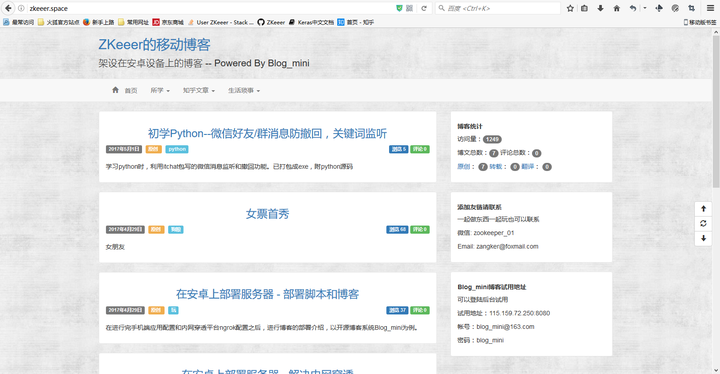The height and width of the screenshot is (374, 720).
Task: Open the 初学Python 微信好友 post
Action: pyautogui.click(x=267, y=133)
